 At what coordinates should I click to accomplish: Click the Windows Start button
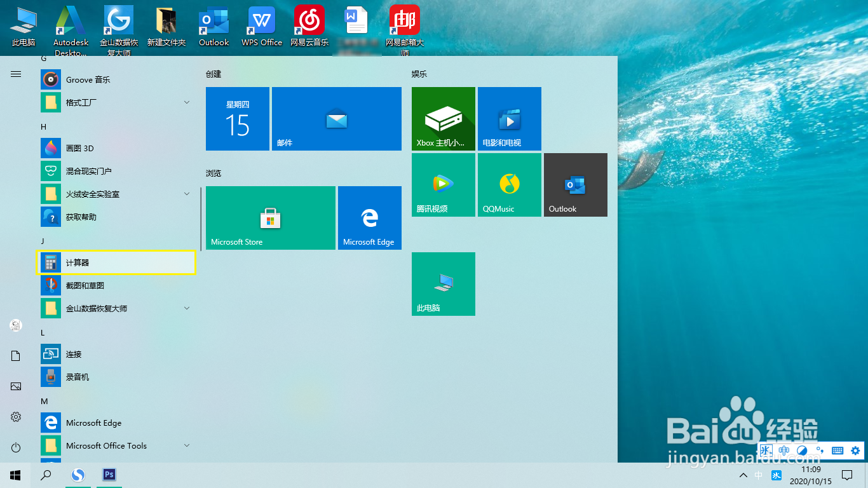(x=15, y=475)
